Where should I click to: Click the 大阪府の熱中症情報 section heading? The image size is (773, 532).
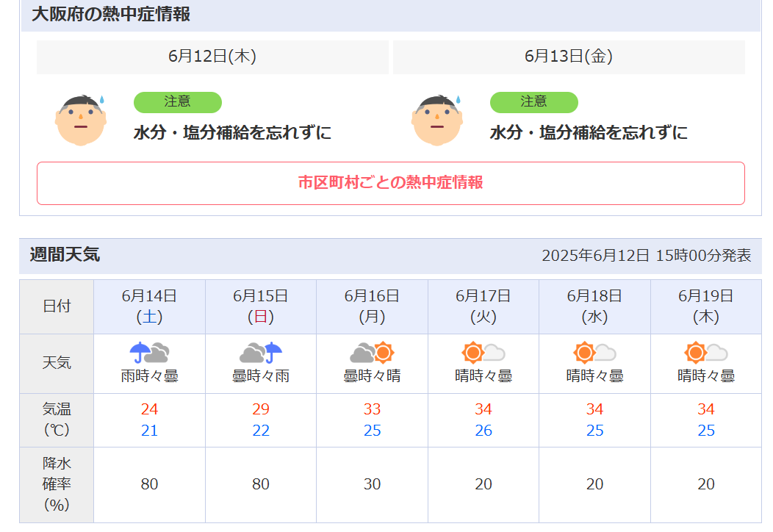coord(111,14)
